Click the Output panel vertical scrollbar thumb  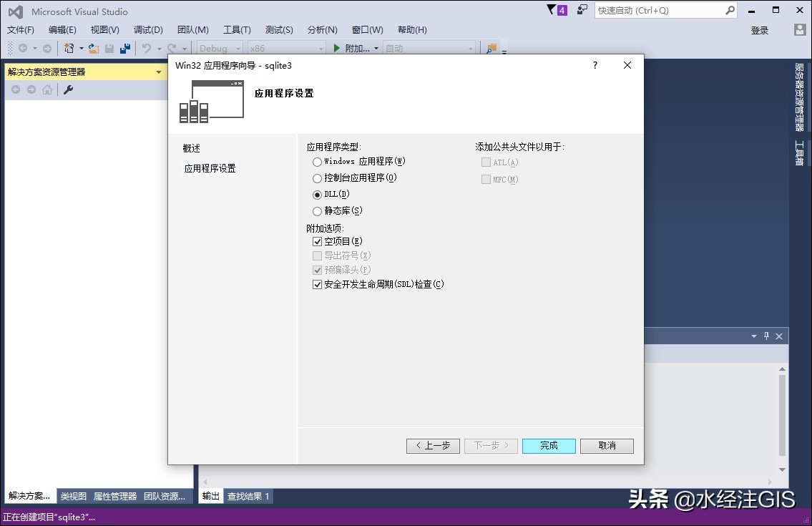pyautogui.click(x=782, y=414)
